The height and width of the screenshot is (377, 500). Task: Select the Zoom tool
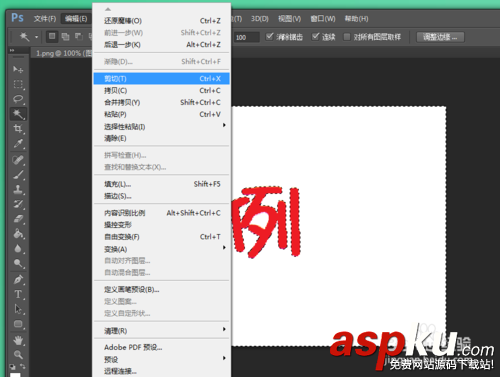(x=18, y=355)
